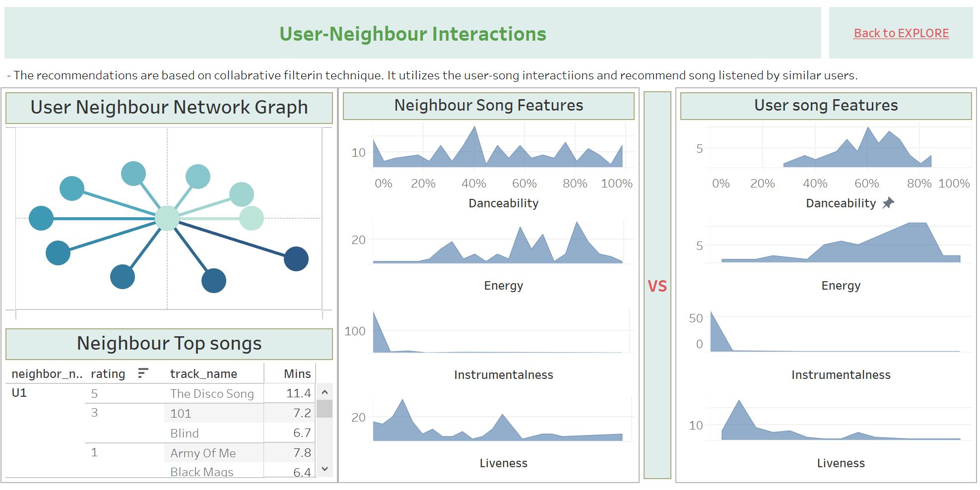The height and width of the screenshot is (490, 980).
Task: Click the Neighbour Song Features title
Action: pyautogui.click(x=489, y=105)
